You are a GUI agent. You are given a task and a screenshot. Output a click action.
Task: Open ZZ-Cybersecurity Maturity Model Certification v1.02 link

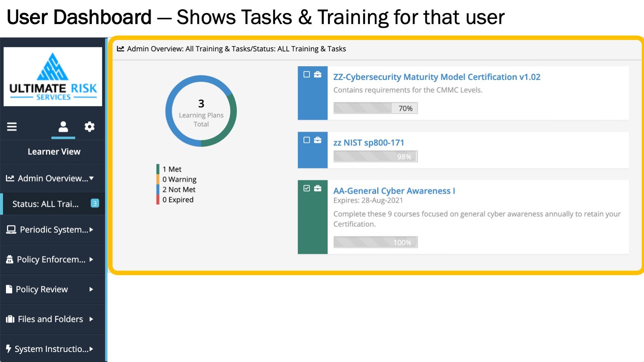[x=436, y=77]
